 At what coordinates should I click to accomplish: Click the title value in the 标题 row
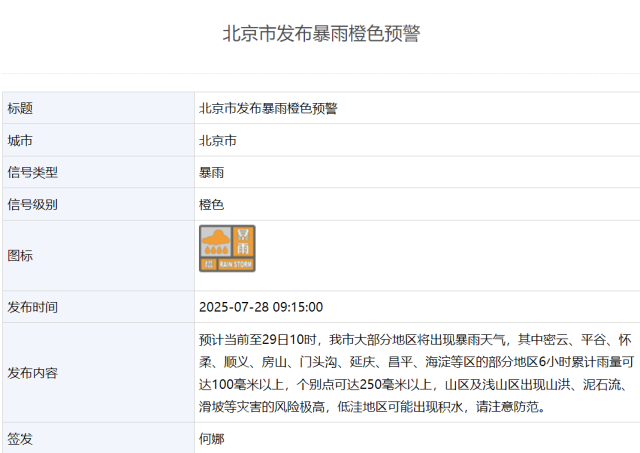pyautogui.click(x=268, y=108)
